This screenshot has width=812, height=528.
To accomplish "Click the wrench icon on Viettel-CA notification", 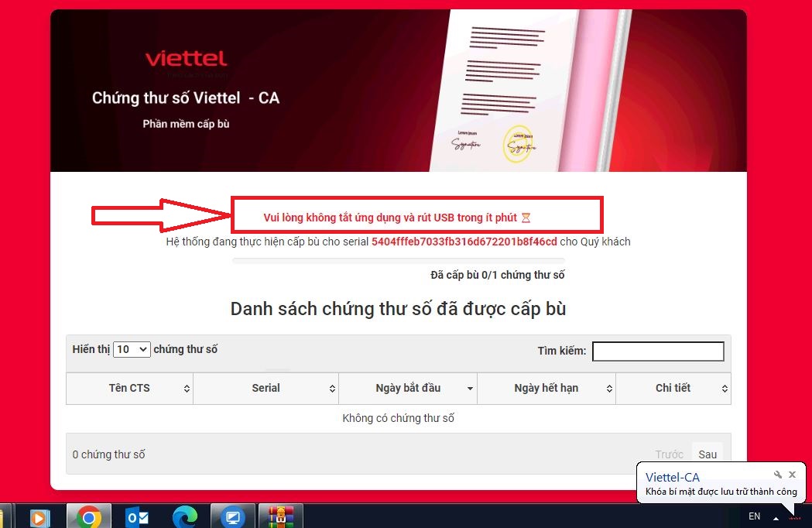I will [x=778, y=475].
